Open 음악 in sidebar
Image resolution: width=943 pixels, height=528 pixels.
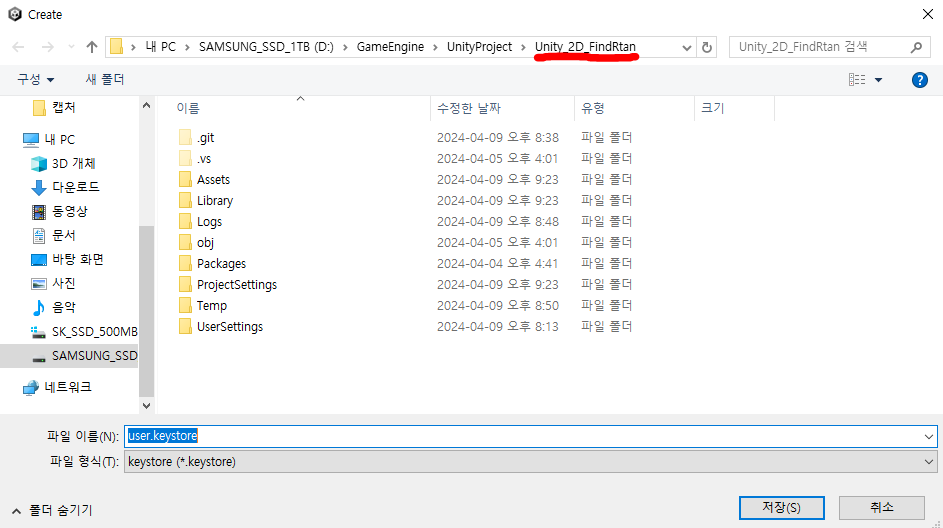coord(63,307)
